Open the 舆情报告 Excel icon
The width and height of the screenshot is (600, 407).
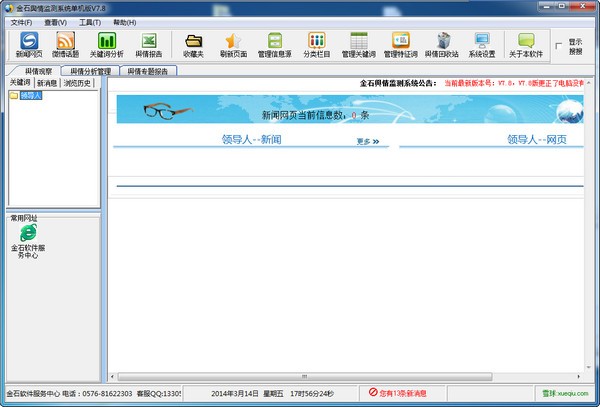pos(149,45)
